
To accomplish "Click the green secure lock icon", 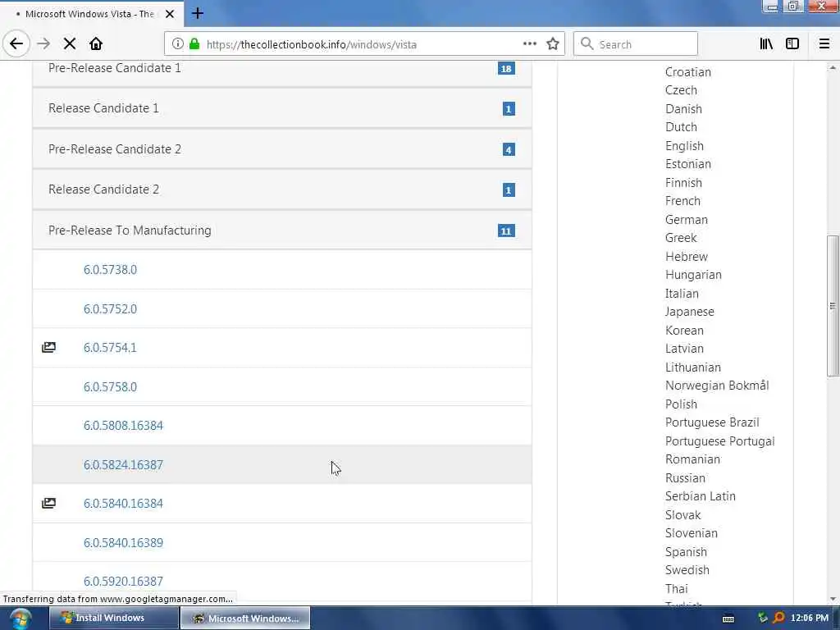I will click(194, 44).
